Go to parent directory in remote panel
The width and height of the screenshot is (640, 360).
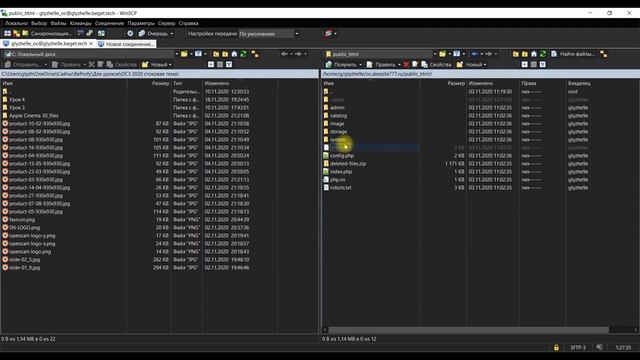(x=516, y=54)
